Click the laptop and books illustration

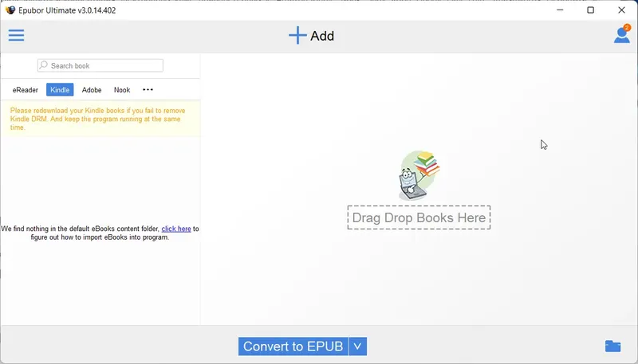[419, 175]
